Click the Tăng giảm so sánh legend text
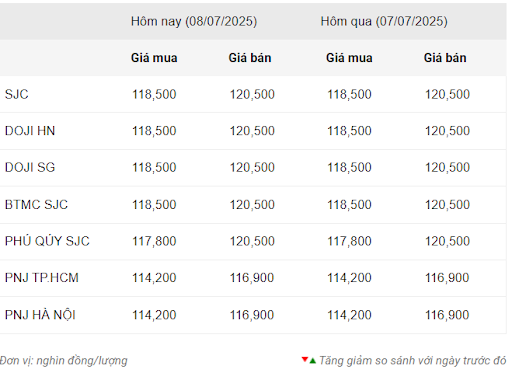The width and height of the screenshot is (512, 373). pyautogui.click(x=413, y=361)
